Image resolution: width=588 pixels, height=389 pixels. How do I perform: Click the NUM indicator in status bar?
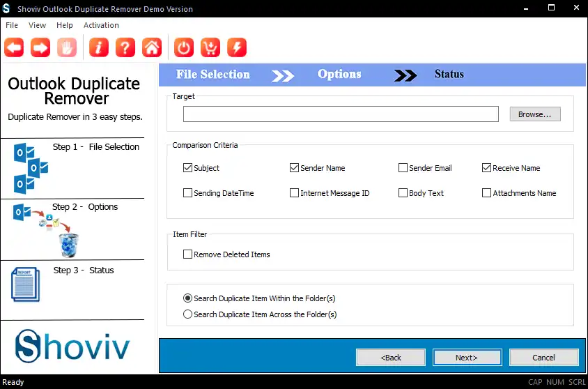point(555,382)
